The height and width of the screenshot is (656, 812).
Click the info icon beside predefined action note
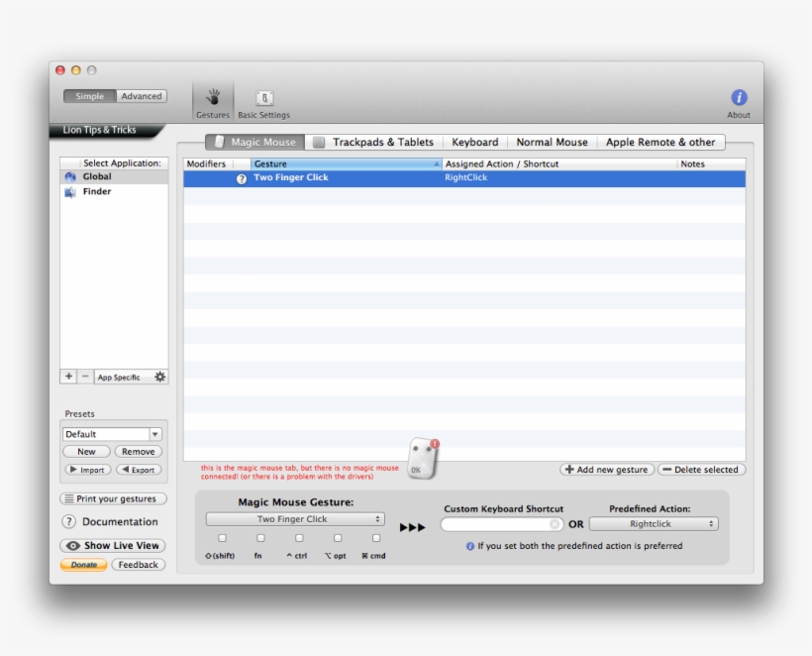pos(469,546)
